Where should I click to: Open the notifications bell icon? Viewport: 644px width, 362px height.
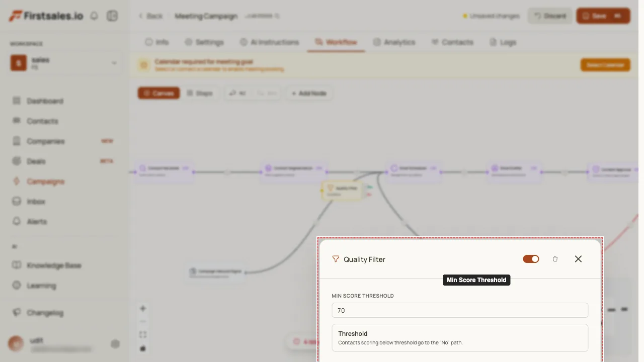(94, 16)
